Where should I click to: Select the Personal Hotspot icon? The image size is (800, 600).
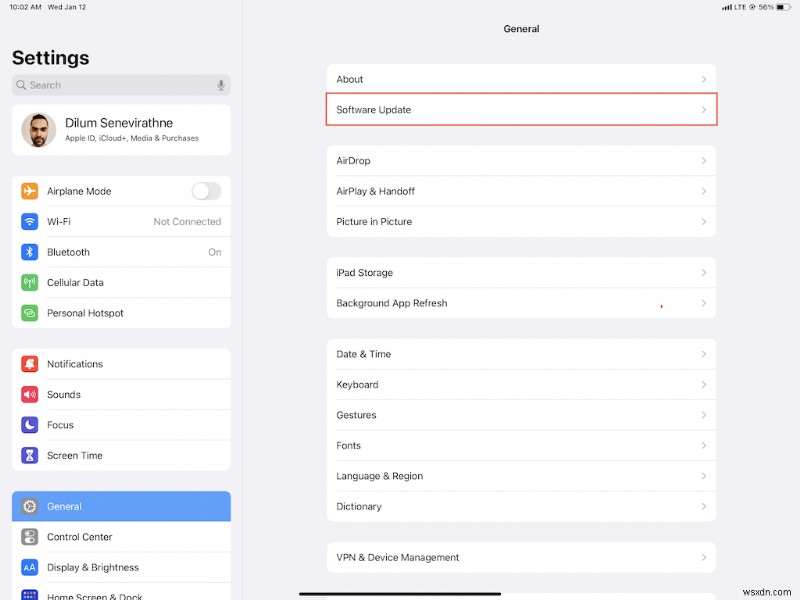pos(30,313)
